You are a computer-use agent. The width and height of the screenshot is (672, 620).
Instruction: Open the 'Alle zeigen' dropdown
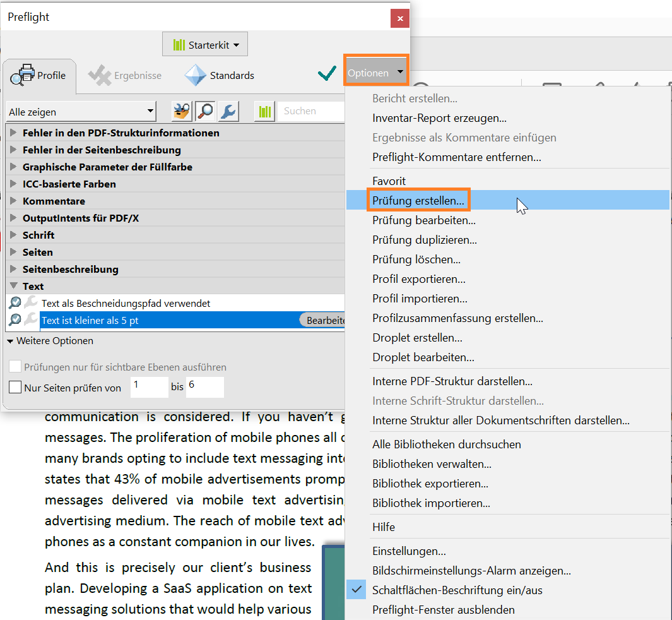(81, 112)
